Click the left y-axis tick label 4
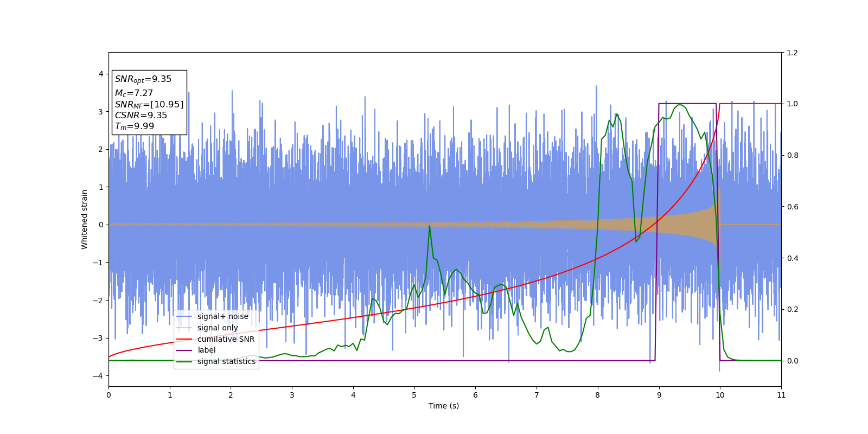 coord(101,74)
